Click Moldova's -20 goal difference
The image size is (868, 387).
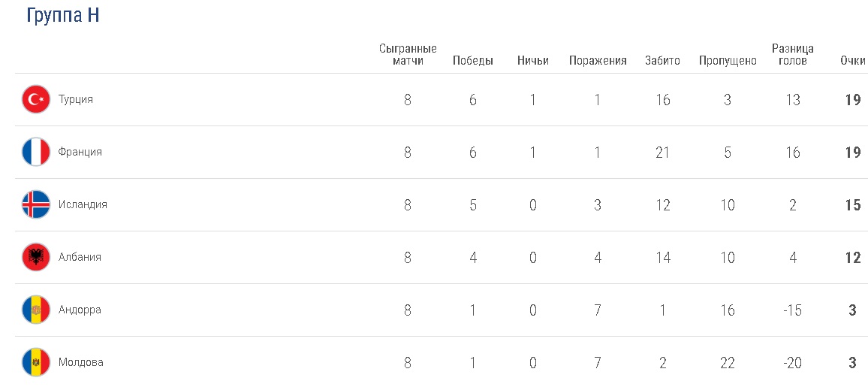(792, 362)
